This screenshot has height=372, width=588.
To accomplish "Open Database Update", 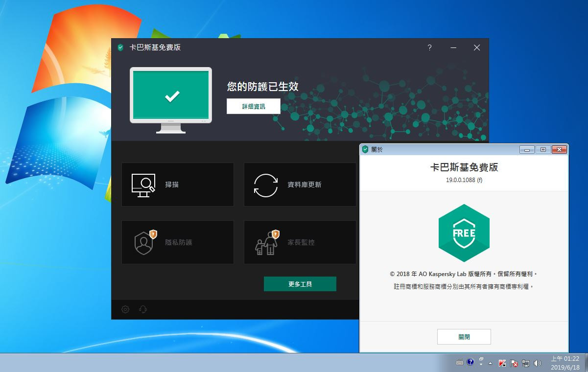I will click(x=300, y=185).
